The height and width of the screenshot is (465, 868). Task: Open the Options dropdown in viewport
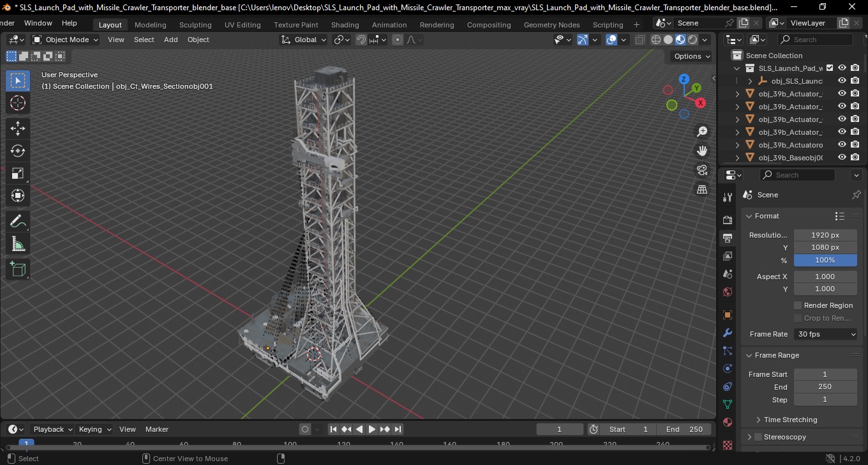click(x=692, y=56)
